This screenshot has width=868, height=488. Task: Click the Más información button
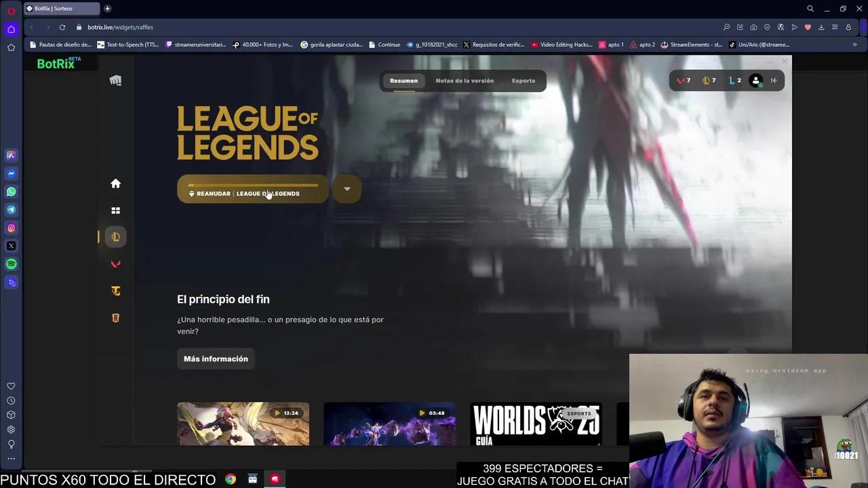pos(216,359)
